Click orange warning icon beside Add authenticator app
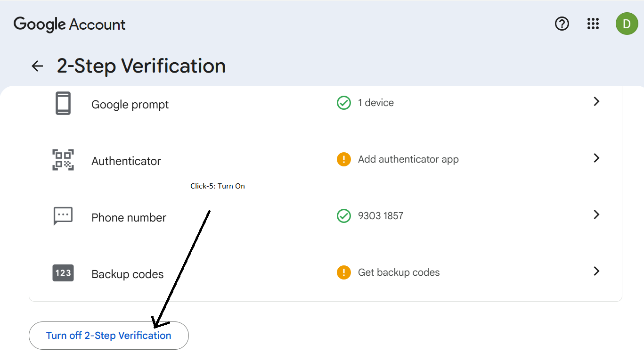The width and height of the screenshot is (644, 362). click(344, 159)
